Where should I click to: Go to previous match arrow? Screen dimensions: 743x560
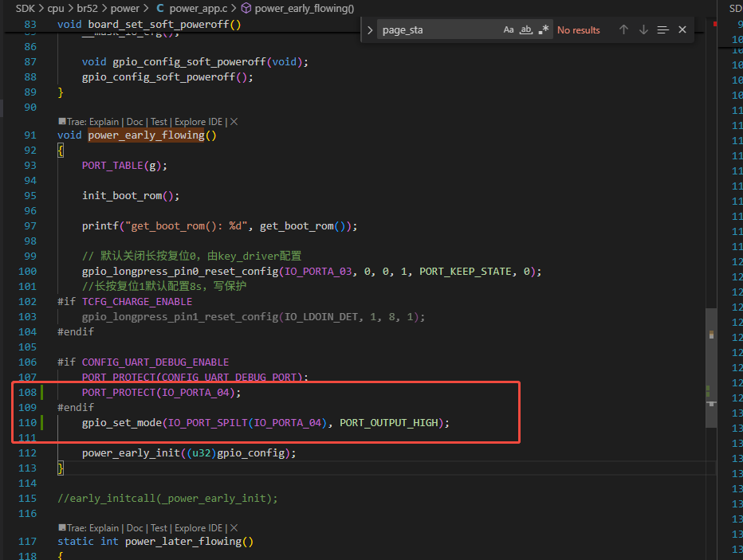(623, 29)
